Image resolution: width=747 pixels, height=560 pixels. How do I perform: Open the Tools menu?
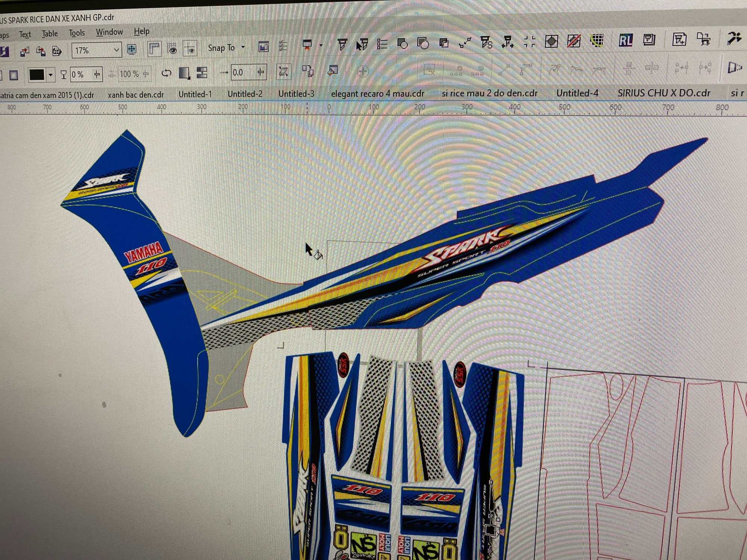[77, 33]
